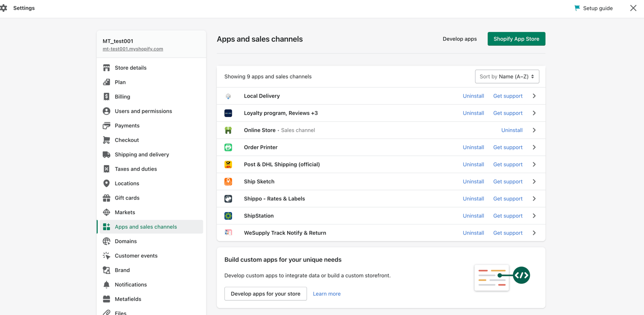Click the Setup guide flag icon
The image size is (644, 315).
point(577,8)
